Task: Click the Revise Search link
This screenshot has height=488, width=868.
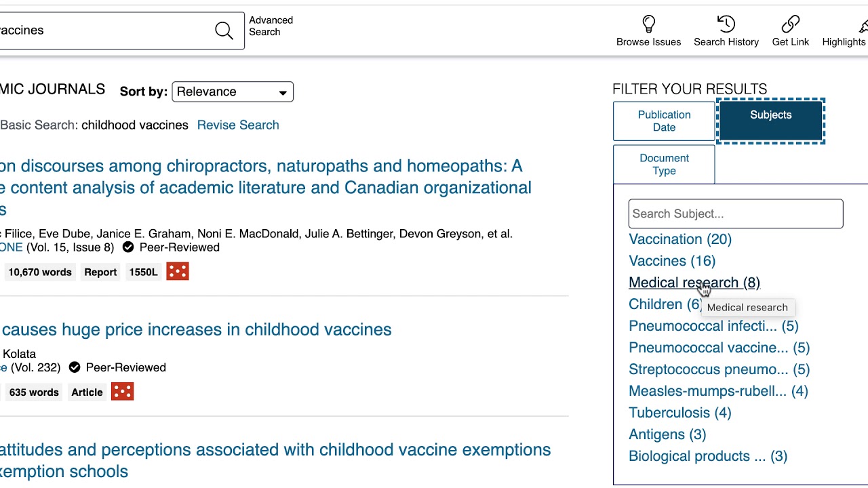Action: (238, 125)
